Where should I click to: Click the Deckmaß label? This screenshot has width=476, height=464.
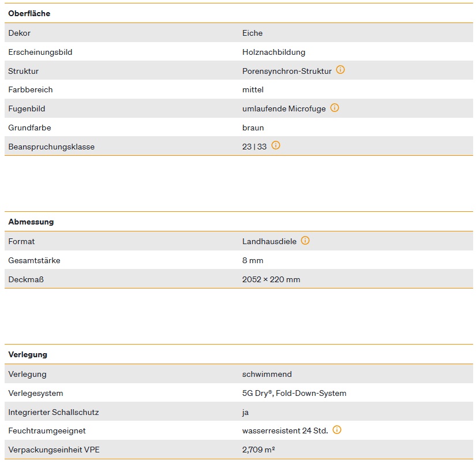(26, 280)
